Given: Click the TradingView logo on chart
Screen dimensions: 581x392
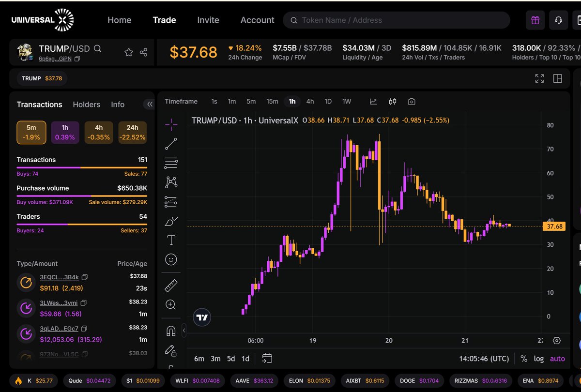Looking at the screenshot, I should tap(202, 317).
